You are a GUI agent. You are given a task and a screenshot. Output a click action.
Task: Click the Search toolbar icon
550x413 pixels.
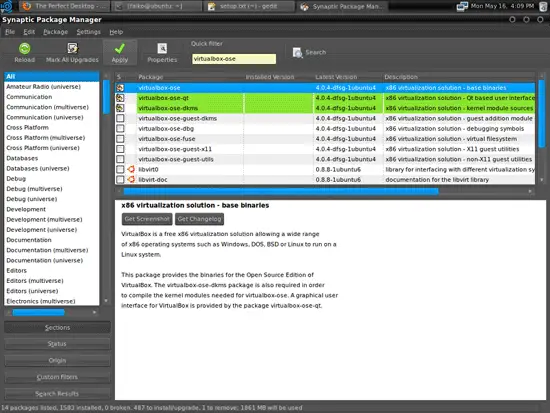(298, 53)
